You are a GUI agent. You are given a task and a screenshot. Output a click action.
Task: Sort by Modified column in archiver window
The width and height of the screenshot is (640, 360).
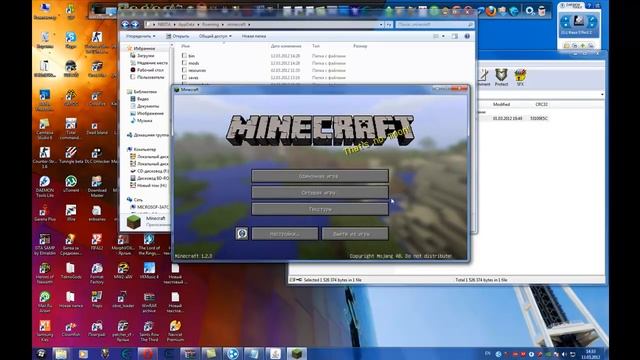coord(501,104)
